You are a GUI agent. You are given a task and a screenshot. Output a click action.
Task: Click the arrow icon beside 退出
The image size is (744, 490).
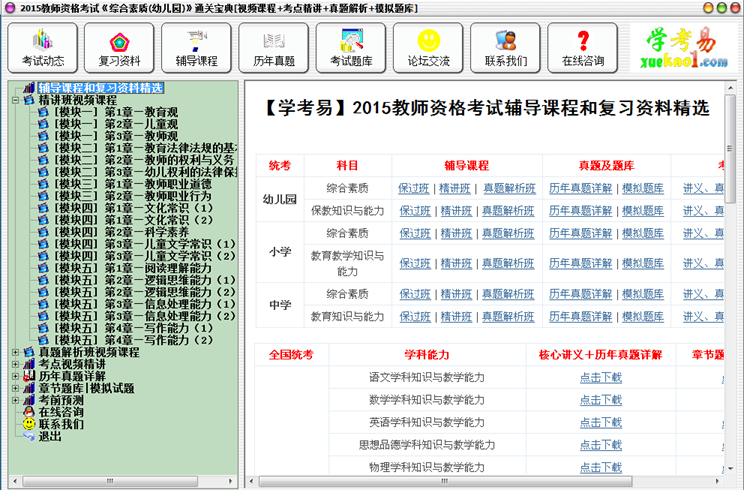(29, 436)
